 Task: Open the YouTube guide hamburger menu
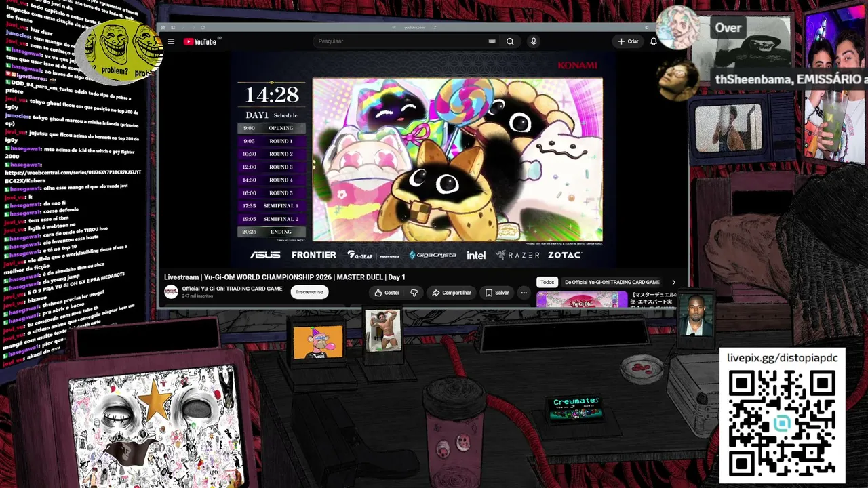point(171,41)
